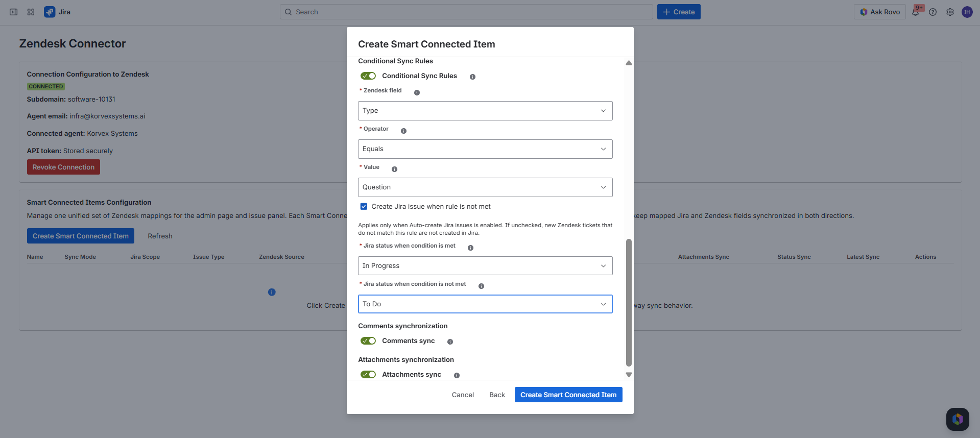Show info icon next to Zendesk field
Image resolution: width=980 pixels, height=438 pixels.
(417, 92)
